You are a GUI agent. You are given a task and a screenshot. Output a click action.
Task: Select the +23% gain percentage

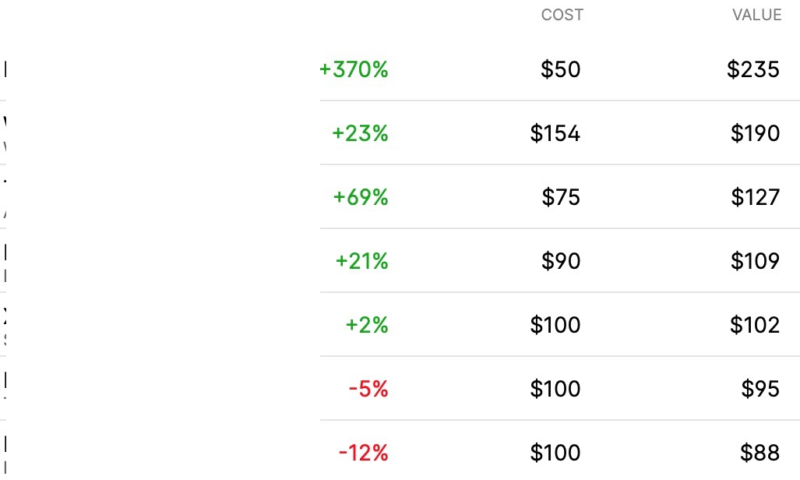(x=360, y=133)
